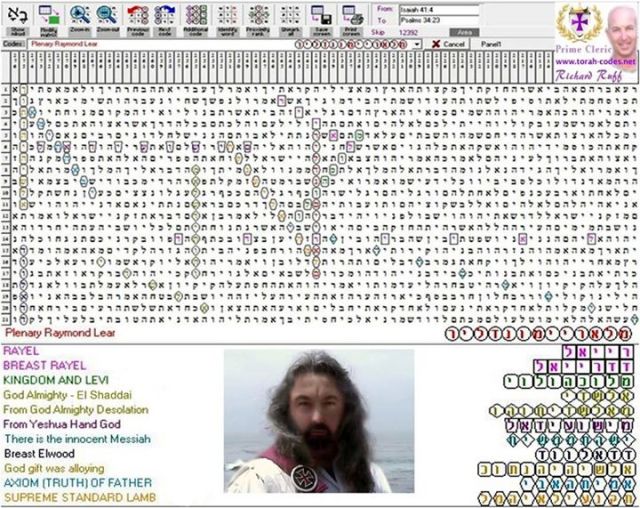Click the Prime Cleric caption text
This screenshot has width=640, height=508.
tap(583, 49)
